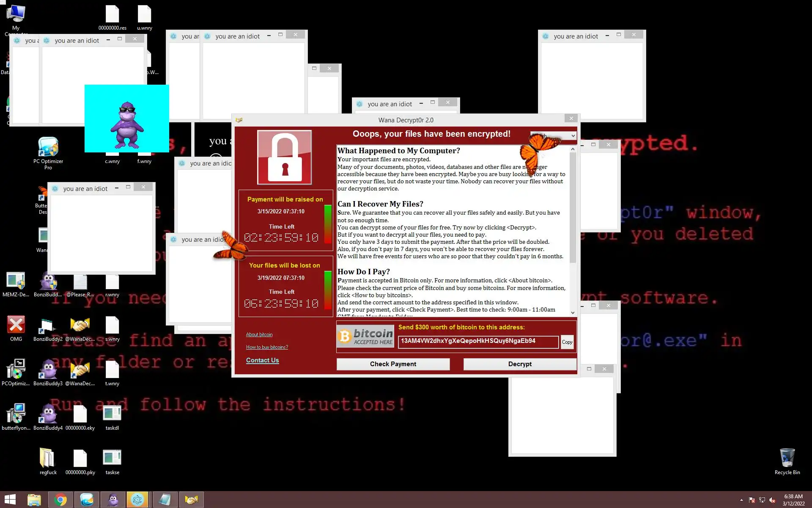Open the language dropdown in Wana Decrypt0r
The image size is (812, 508).
pyautogui.click(x=573, y=136)
